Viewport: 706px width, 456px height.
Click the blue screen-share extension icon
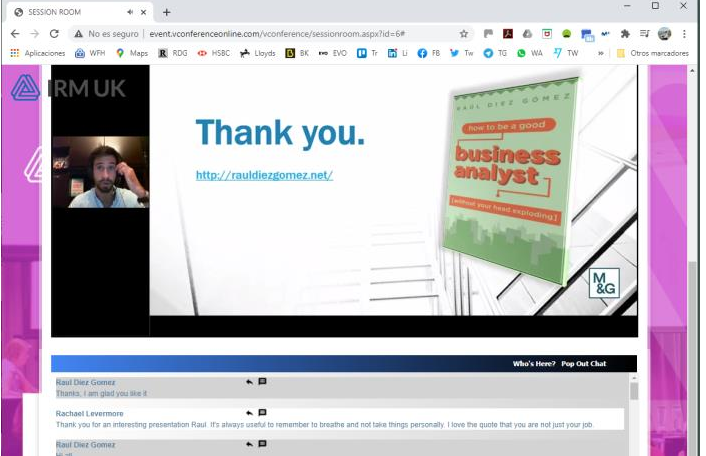point(587,34)
